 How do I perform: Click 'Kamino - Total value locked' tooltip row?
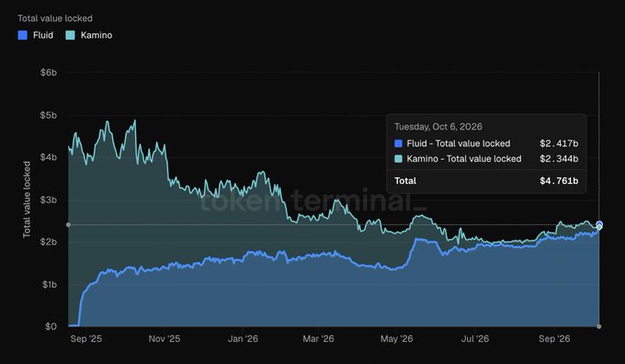point(486,159)
